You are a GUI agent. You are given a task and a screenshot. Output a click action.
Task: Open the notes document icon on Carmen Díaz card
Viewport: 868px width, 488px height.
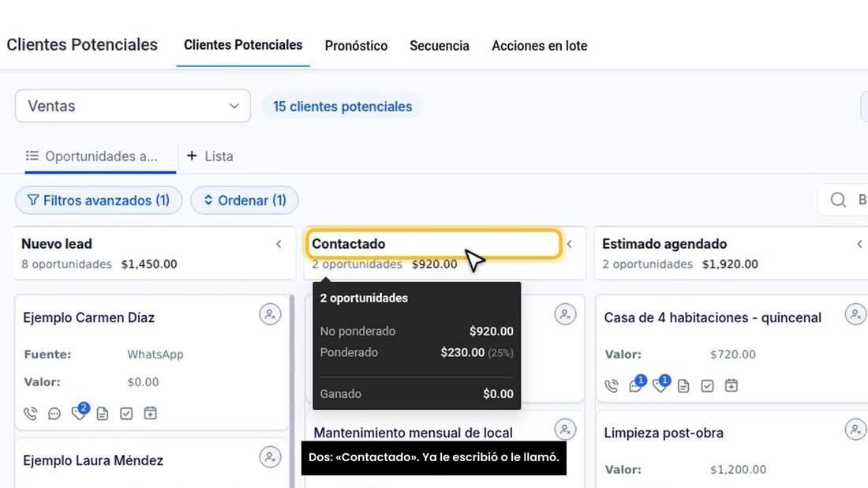click(103, 413)
